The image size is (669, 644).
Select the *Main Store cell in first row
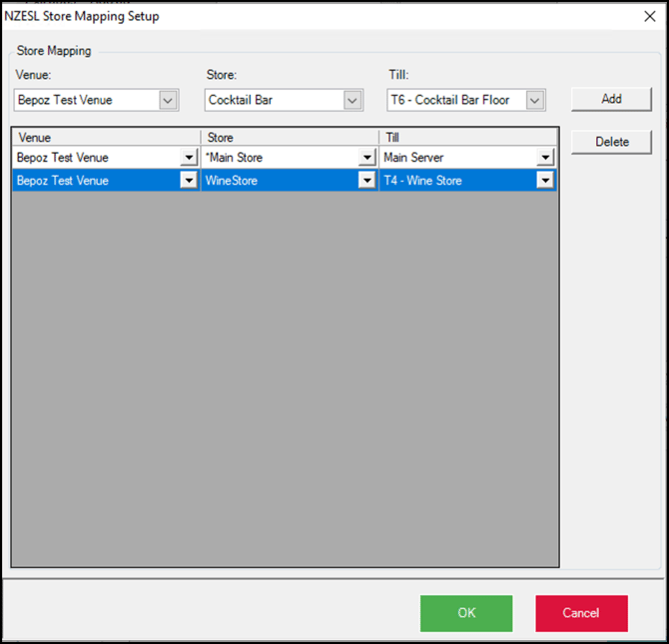tap(280, 158)
